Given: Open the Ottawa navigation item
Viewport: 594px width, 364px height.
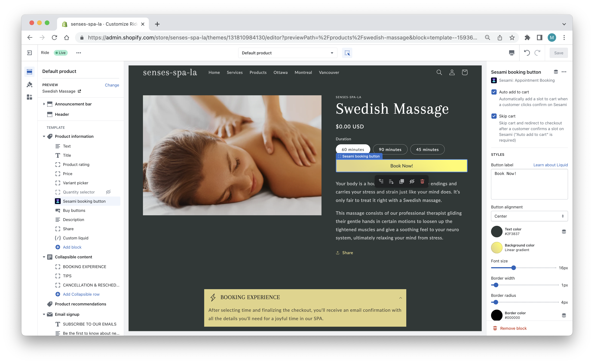Looking at the screenshot, I should click(x=280, y=72).
